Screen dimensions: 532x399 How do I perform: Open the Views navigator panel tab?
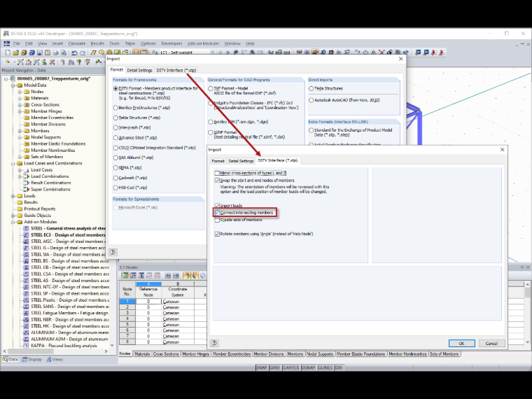click(x=55, y=359)
